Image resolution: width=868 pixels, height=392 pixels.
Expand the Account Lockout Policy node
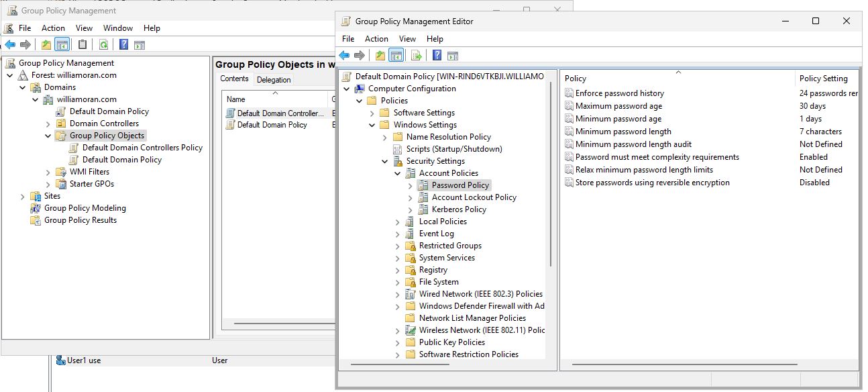click(410, 197)
